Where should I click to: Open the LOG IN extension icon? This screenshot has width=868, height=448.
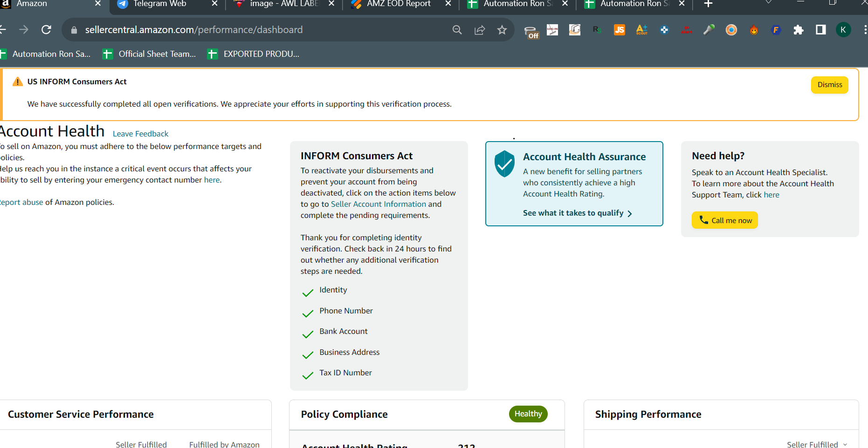tap(552, 30)
